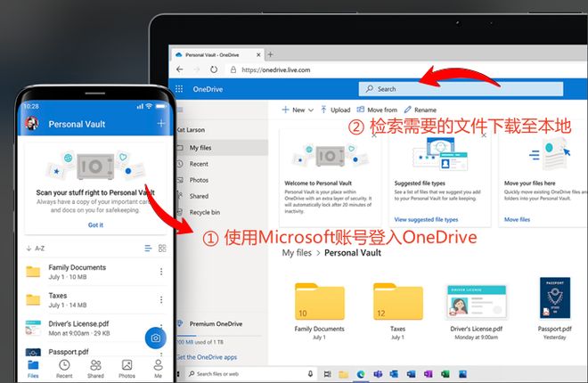The image size is (588, 383).
Task: Expand the New dropdown in the toolbar
Action: (x=298, y=110)
